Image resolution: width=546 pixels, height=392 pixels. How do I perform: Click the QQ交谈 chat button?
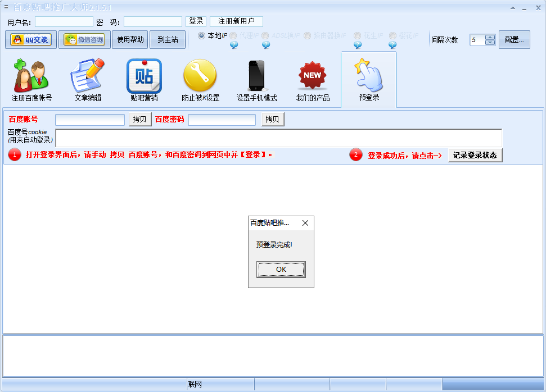click(31, 40)
